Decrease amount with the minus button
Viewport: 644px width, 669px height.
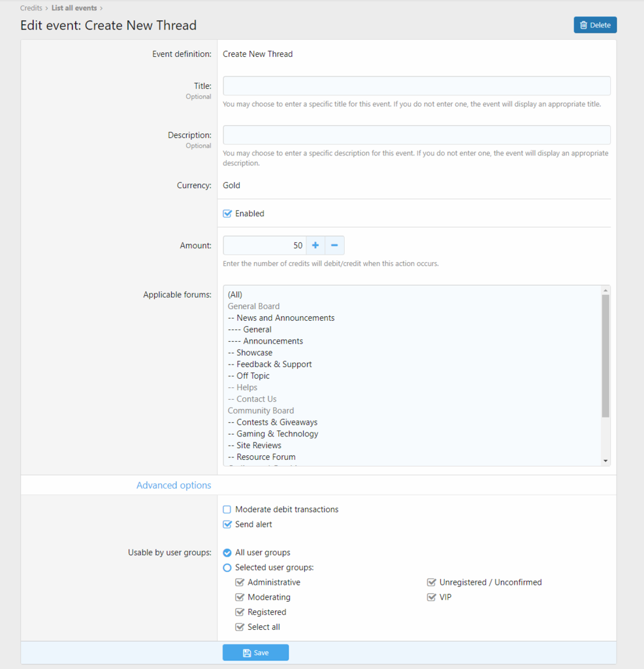click(x=334, y=246)
